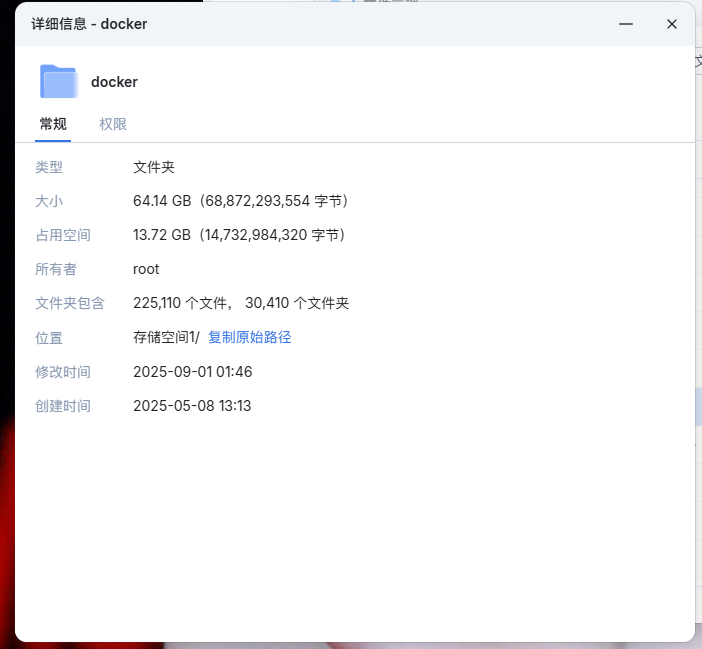Image resolution: width=702 pixels, height=649 pixels.
Task: Select modified time 2025-09-01 01:46
Action: 193,371
